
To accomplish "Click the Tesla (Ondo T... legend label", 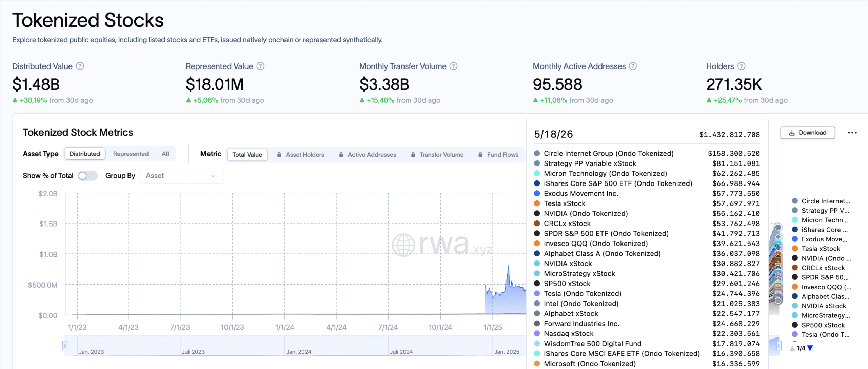I will pos(826,334).
